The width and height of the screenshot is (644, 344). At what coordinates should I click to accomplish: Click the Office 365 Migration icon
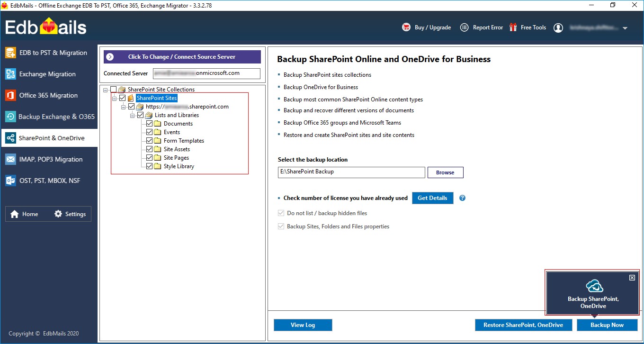pyautogui.click(x=10, y=95)
